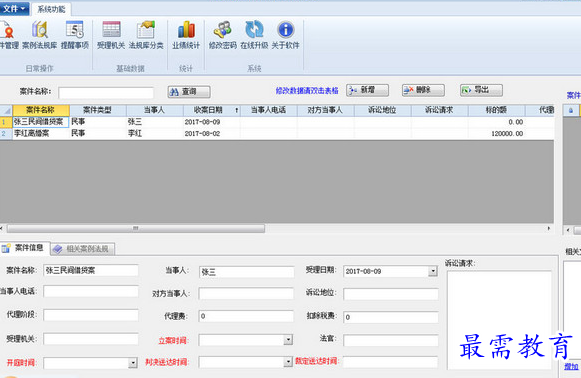Image resolution: width=581 pixels, height=378 pixels.
Task: Edit the 裁定送达时间 field
Action: coord(391,362)
